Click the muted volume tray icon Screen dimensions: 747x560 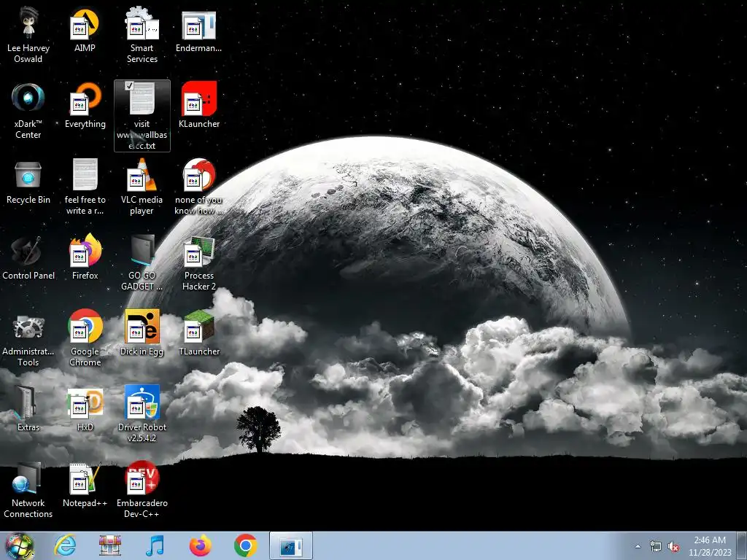(673, 547)
